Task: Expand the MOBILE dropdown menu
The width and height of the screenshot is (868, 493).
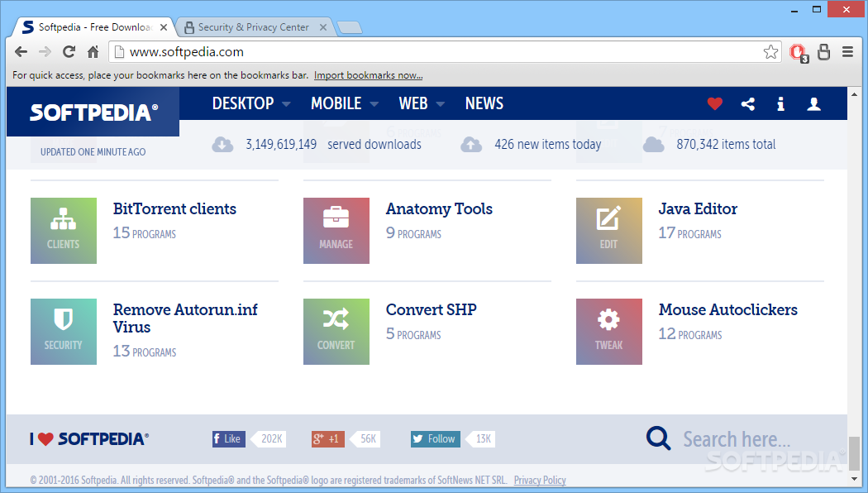Action: (x=345, y=103)
